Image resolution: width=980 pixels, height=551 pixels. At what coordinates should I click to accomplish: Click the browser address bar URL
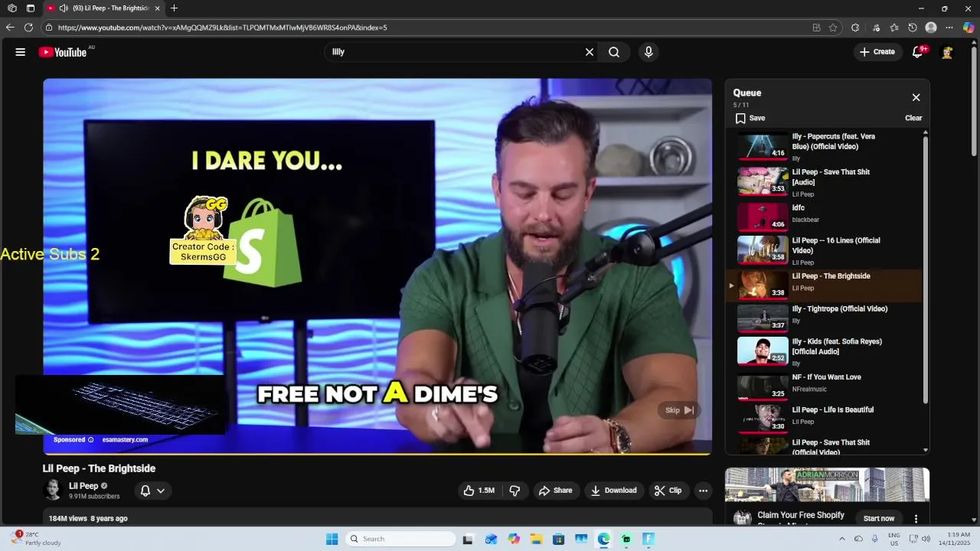click(222, 28)
